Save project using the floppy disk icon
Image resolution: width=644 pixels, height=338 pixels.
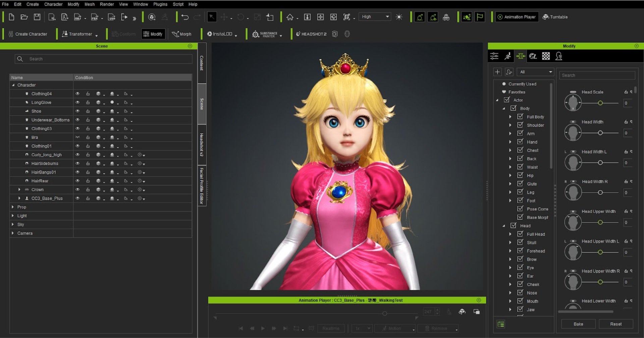37,17
